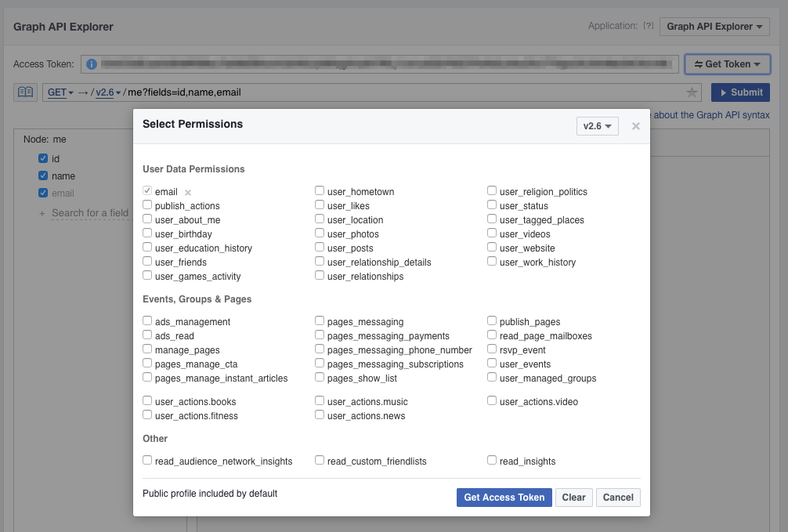Uncheck the id field checkbox

pos(43,158)
